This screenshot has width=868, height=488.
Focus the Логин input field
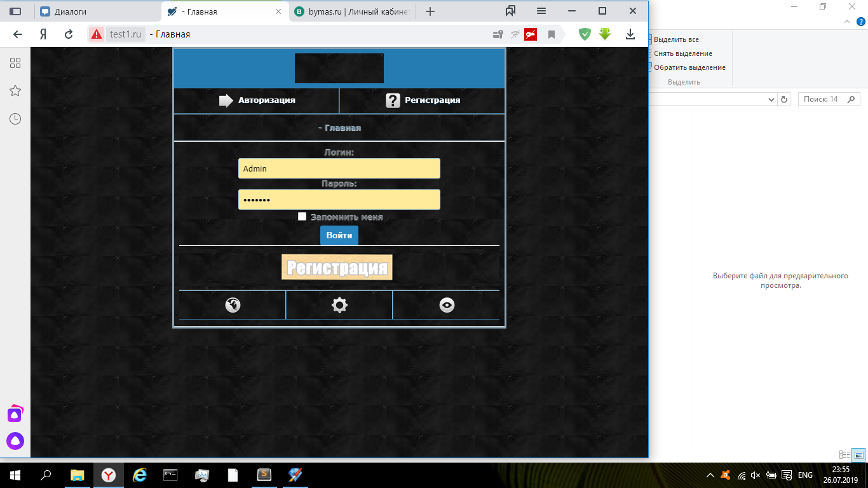point(339,168)
